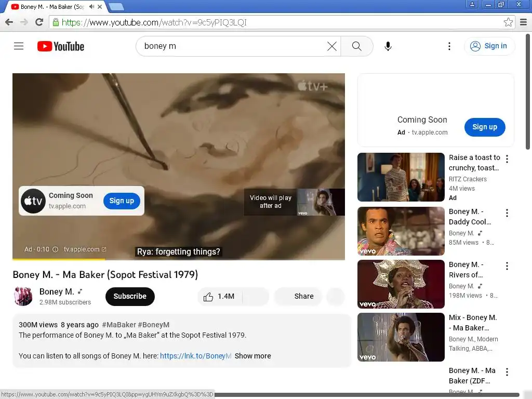Click the Apple TV+ watermark link in video

click(x=313, y=86)
